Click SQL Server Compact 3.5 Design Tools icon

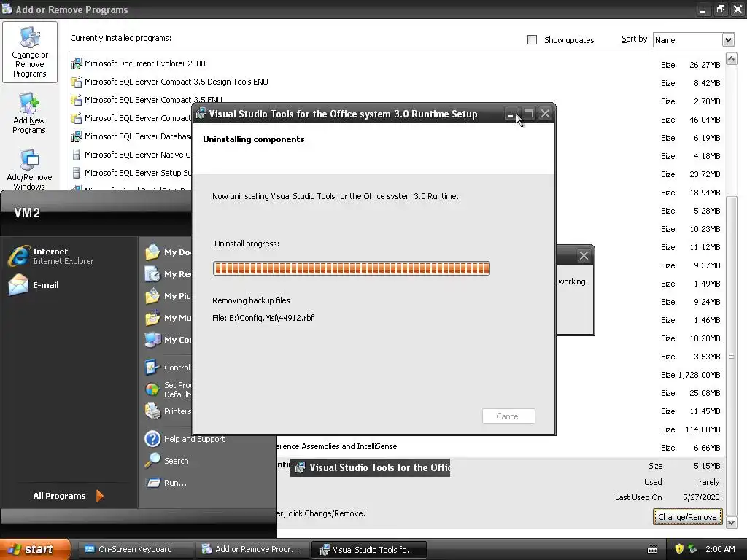76,82
